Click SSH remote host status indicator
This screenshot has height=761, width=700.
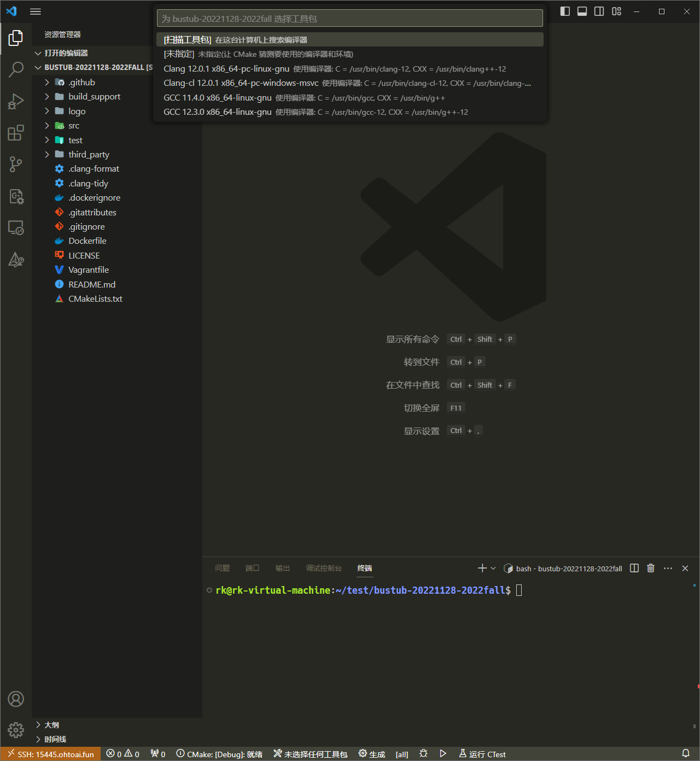(50, 754)
